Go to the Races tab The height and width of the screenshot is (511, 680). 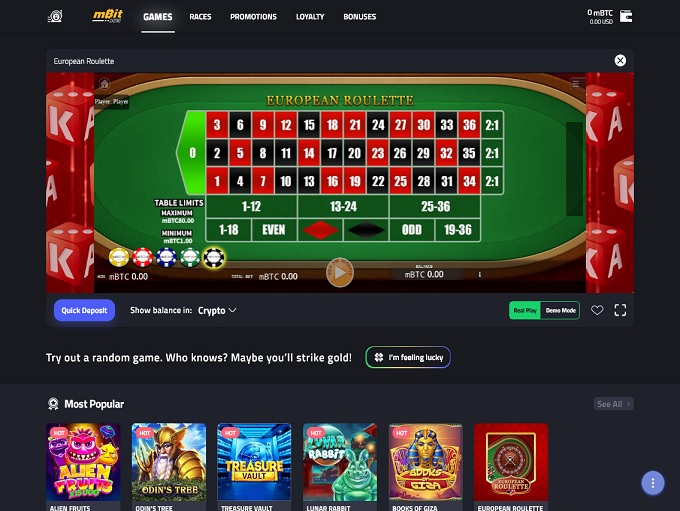(x=200, y=17)
